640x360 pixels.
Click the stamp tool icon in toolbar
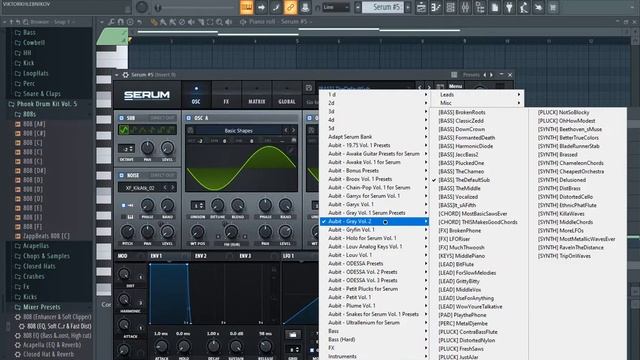(x=305, y=7)
